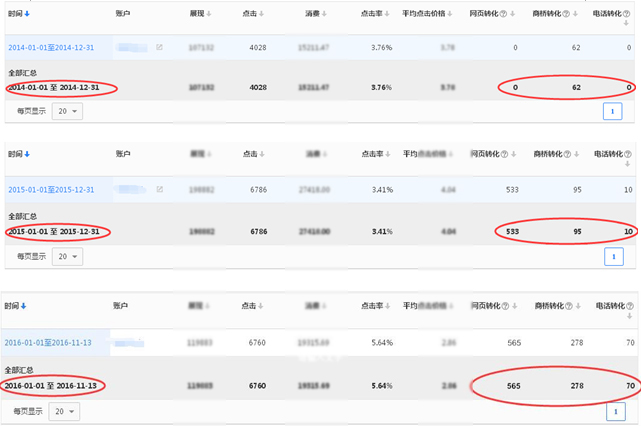Sort by 商桥转化 arrow in 2015 table
The height and width of the screenshot is (426, 641).
pos(576,154)
